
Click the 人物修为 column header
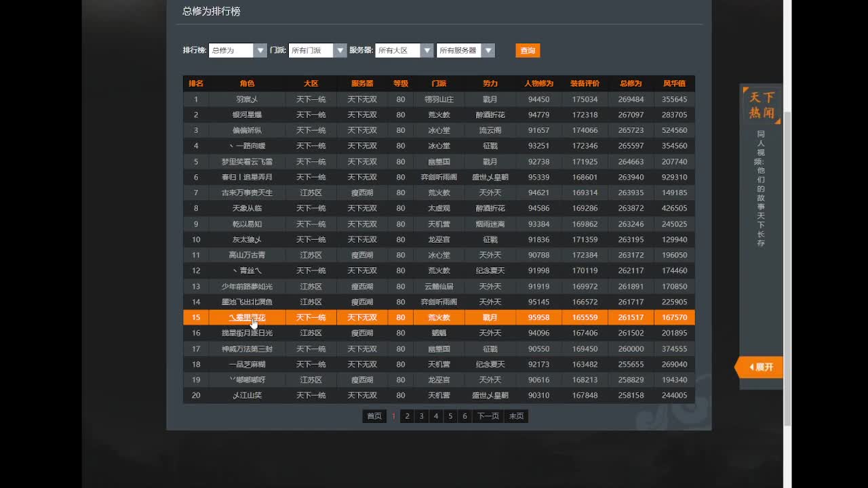point(538,83)
